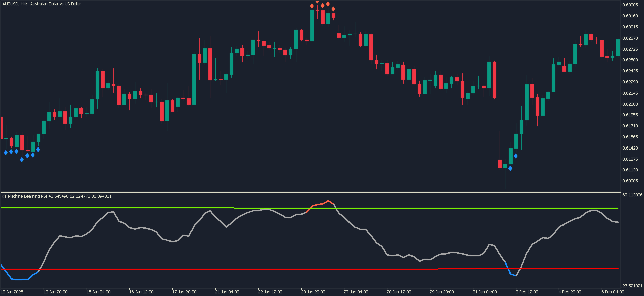Select the rightmost red diamond sell signal

click(x=333, y=9)
